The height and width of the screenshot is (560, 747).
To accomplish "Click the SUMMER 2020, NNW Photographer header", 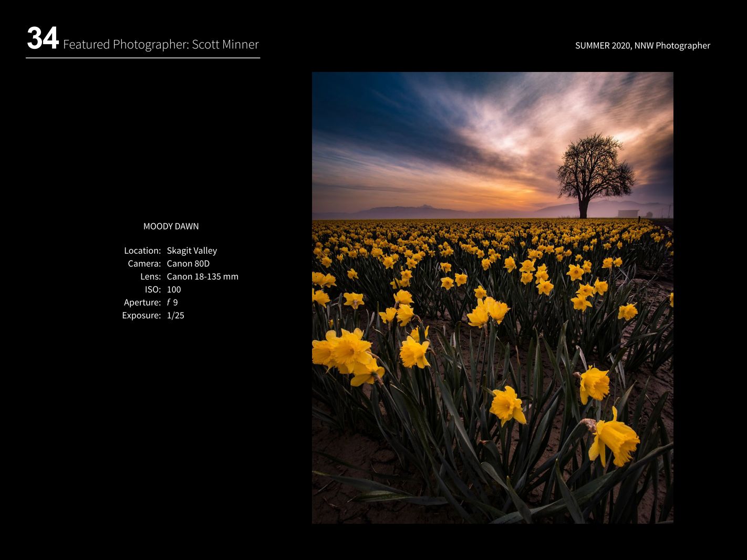I will 642,46.
